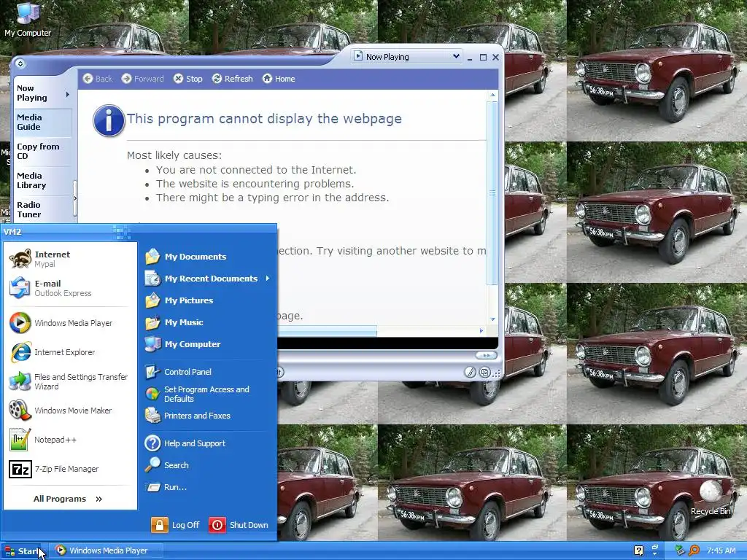Click the fast forward button in Media Player
The height and width of the screenshot is (560, 747).
(486, 355)
